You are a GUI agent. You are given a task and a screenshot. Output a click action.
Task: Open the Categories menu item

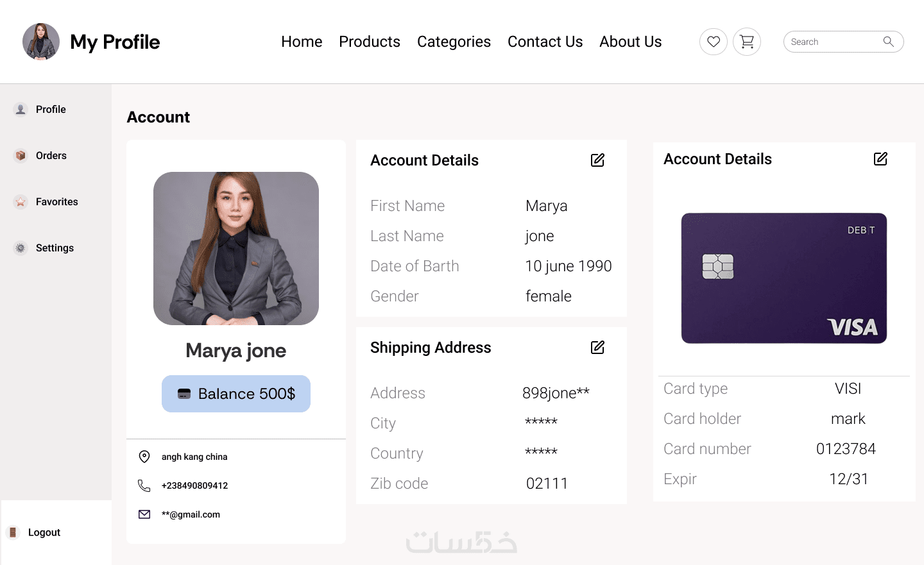tap(454, 42)
